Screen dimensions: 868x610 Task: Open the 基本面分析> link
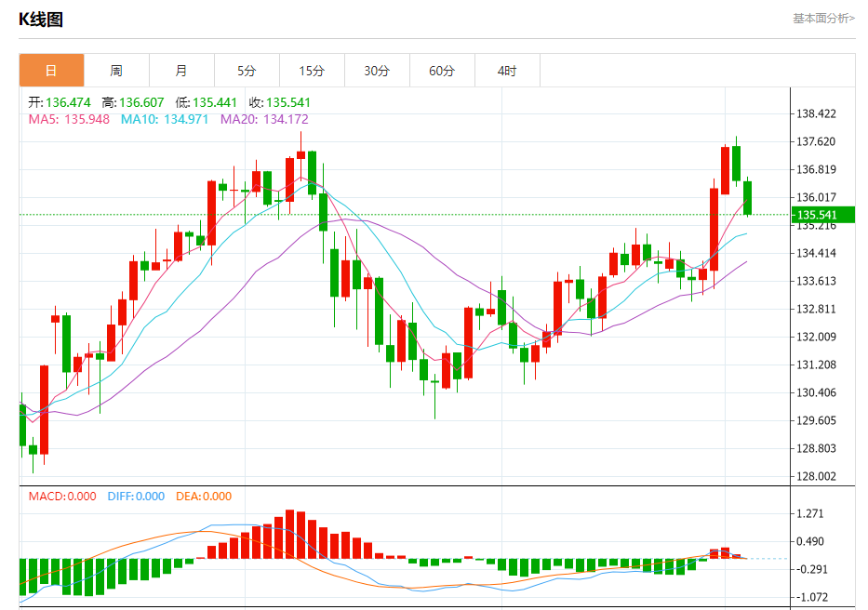coord(823,19)
